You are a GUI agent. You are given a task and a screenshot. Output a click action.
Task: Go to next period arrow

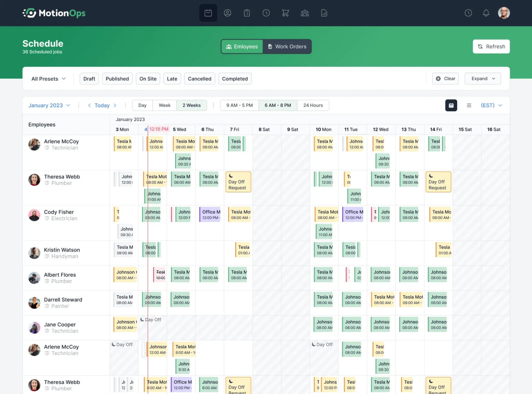click(x=115, y=105)
